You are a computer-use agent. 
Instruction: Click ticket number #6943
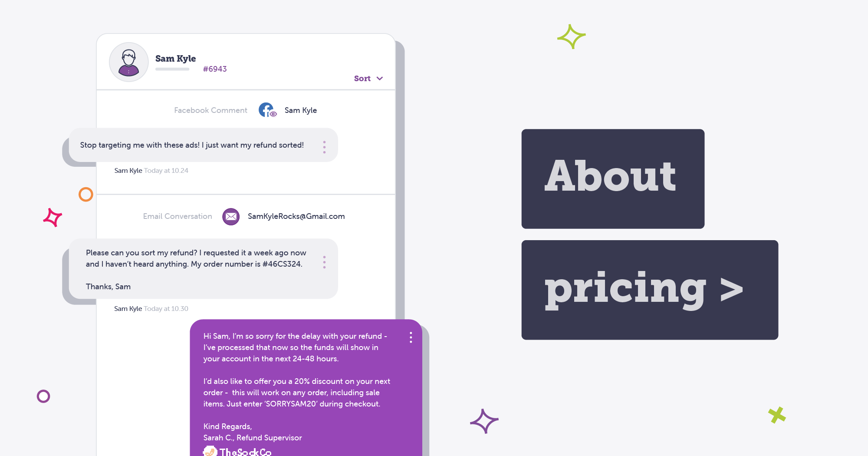click(215, 69)
